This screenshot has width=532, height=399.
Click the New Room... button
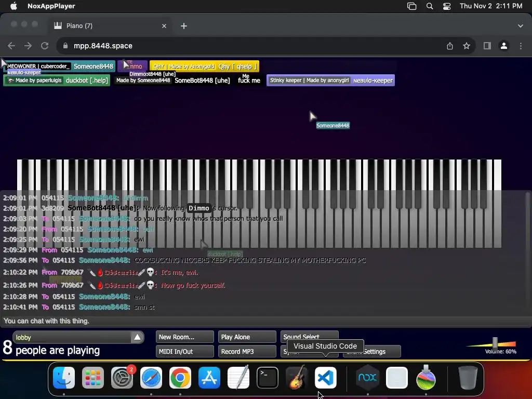pos(185,337)
